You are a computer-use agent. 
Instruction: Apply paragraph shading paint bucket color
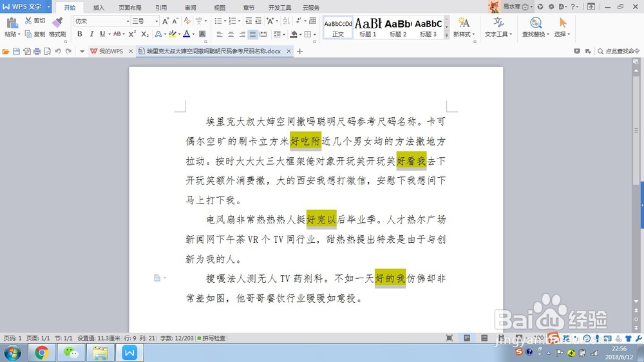[x=294, y=35]
